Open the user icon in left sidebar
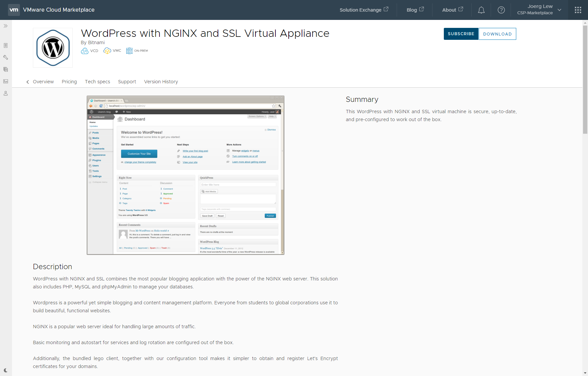Viewport: 588px width, 376px height. pyautogui.click(x=6, y=93)
